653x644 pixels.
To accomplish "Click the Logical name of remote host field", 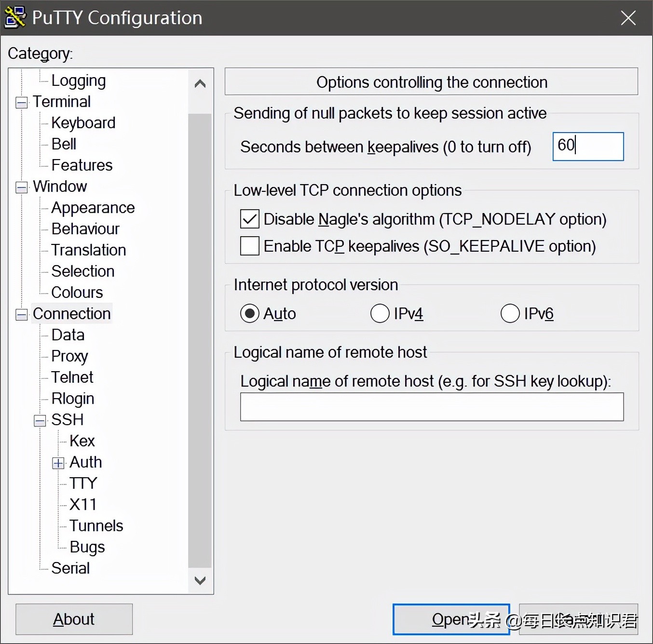I will coord(432,407).
